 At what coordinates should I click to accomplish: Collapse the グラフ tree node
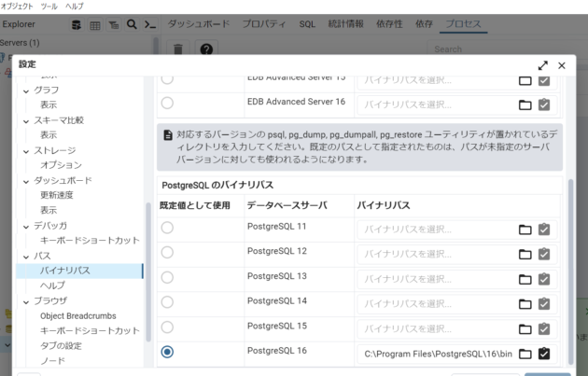point(26,91)
